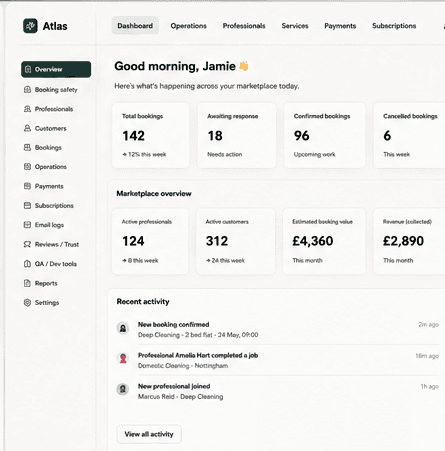
Task: Open the Operations top tab
Action: (x=188, y=26)
